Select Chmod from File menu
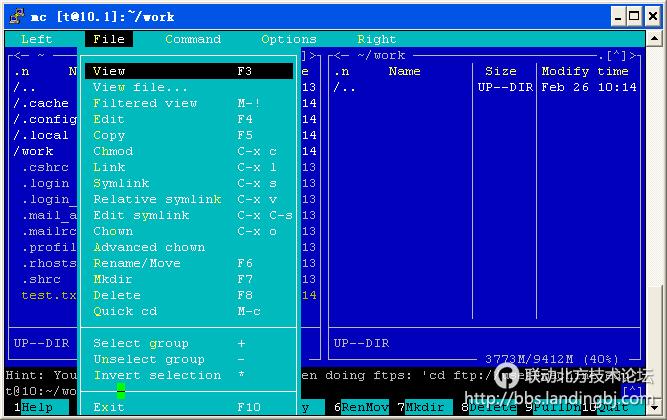 click(113, 151)
